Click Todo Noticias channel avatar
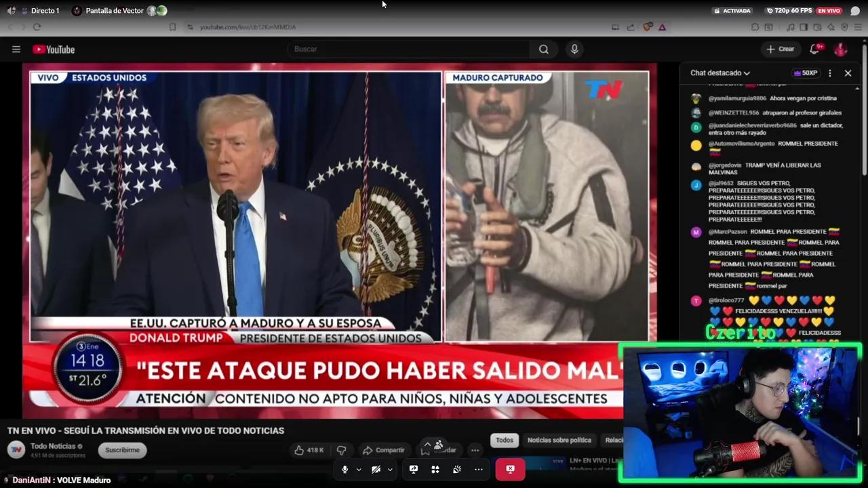 (x=16, y=449)
